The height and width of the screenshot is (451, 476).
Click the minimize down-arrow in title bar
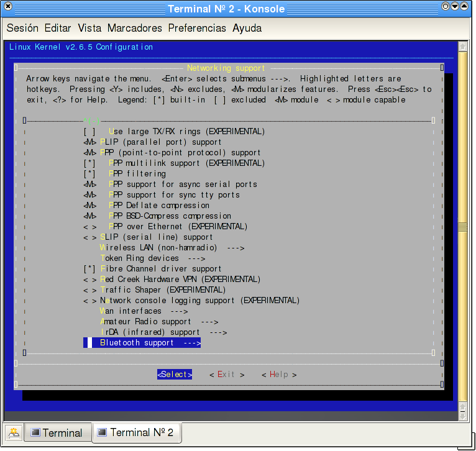(454, 6)
